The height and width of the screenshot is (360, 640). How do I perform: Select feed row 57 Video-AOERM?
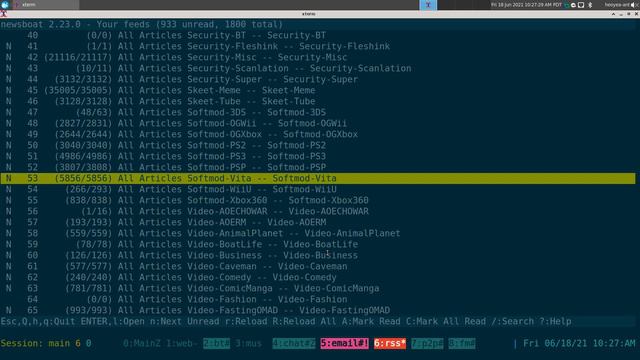point(318,222)
